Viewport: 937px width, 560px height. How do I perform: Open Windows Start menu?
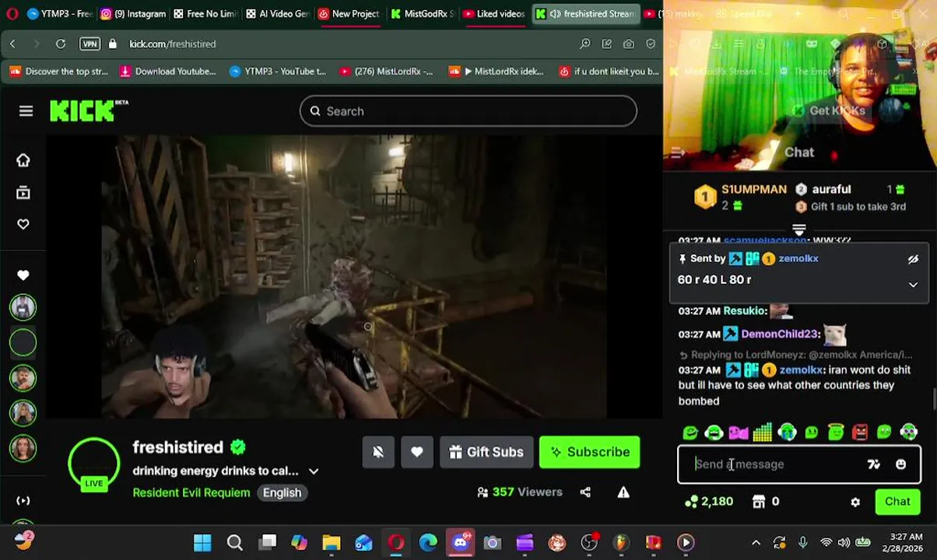pos(202,542)
